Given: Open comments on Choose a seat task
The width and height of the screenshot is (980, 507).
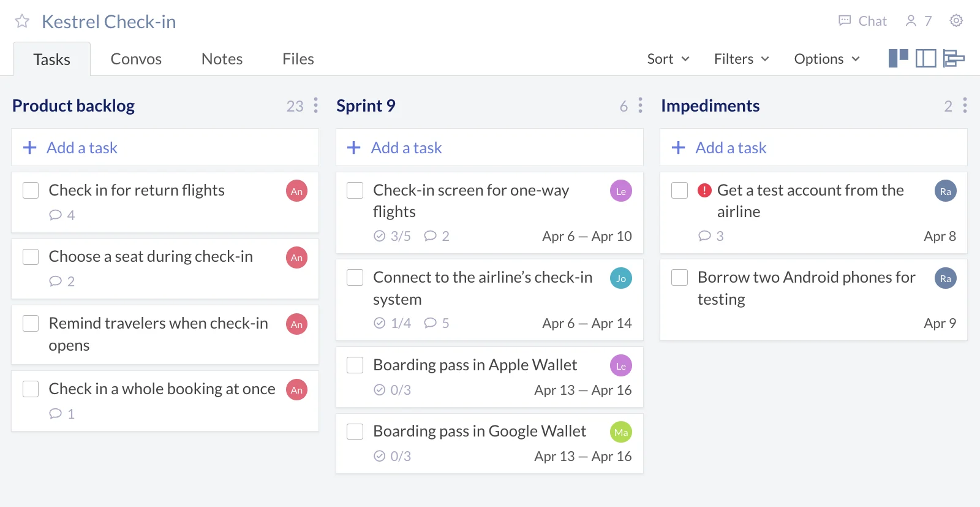Looking at the screenshot, I should (x=62, y=281).
